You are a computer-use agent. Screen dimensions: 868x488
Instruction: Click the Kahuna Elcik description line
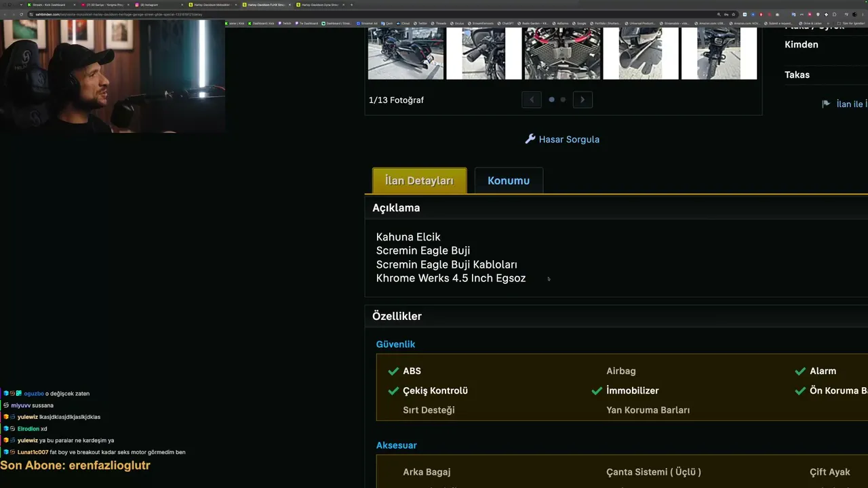click(408, 237)
